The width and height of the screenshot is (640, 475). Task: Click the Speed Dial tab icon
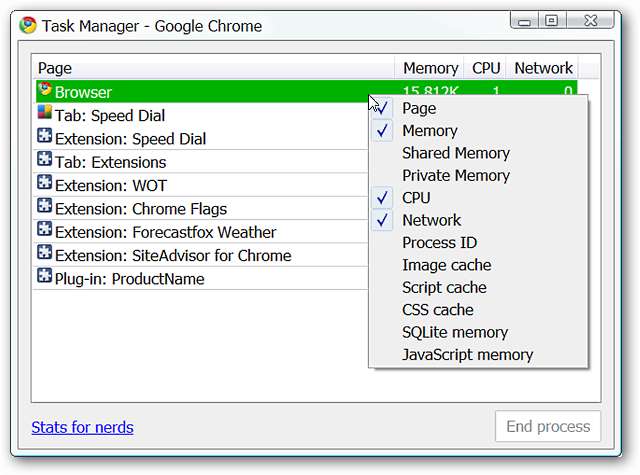(45, 114)
